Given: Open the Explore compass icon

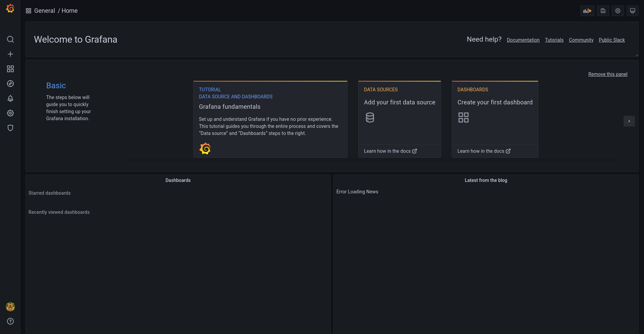Looking at the screenshot, I should [10, 84].
